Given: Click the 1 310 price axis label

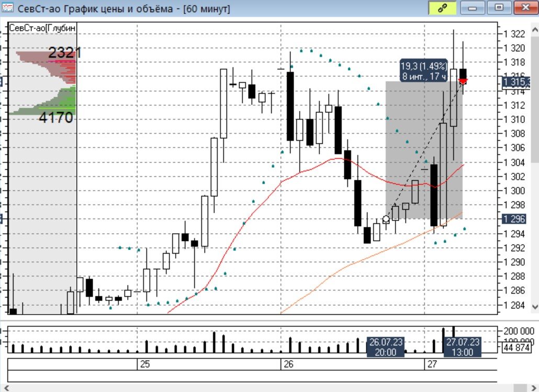Looking at the screenshot, I should (514, 120).
